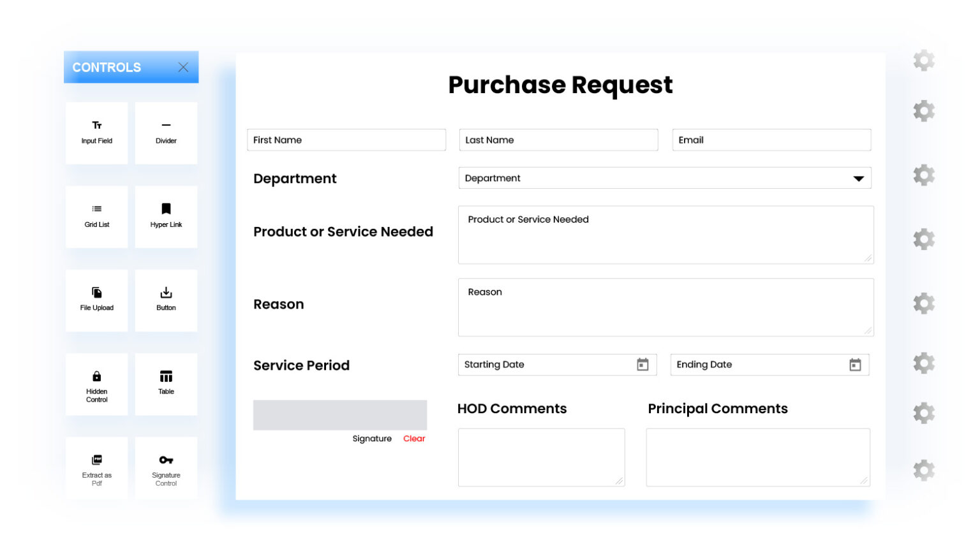Image resolution: width=980 pixels, height=542 pixels.
Task: Click the Signature drawing area
Action: click(x=340, y=414)
